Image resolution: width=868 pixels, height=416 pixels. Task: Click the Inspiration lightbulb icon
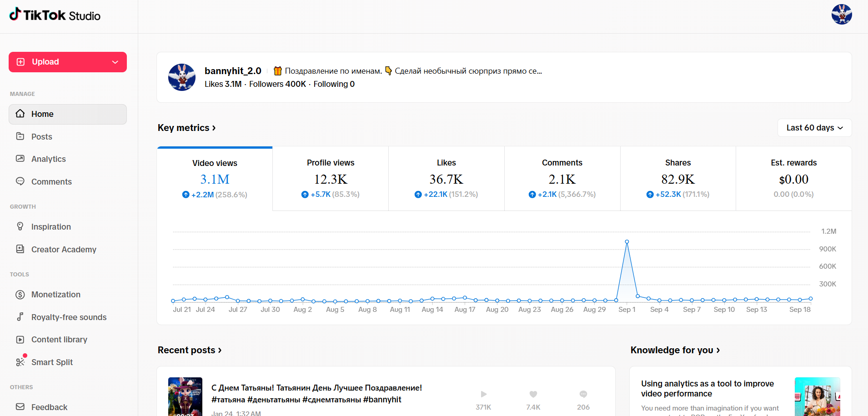pos(20,226)
